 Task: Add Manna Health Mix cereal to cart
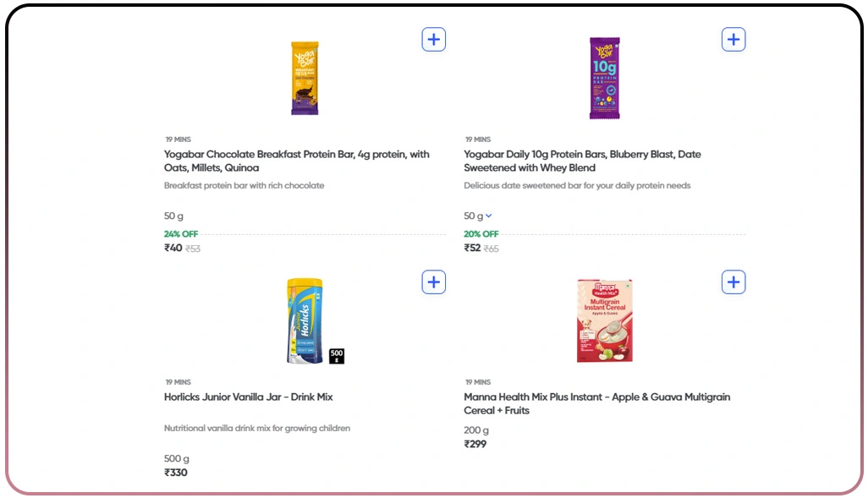[733, 282]
